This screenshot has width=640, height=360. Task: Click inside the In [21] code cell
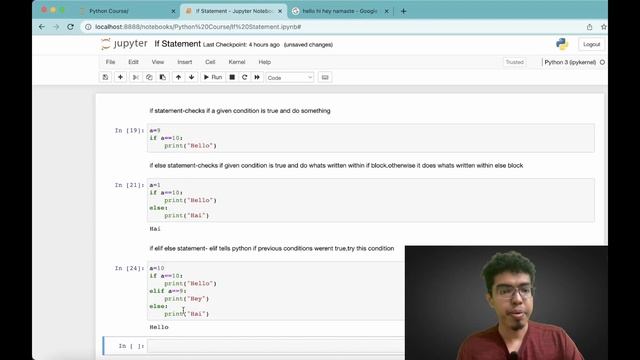tap(371, 200)
